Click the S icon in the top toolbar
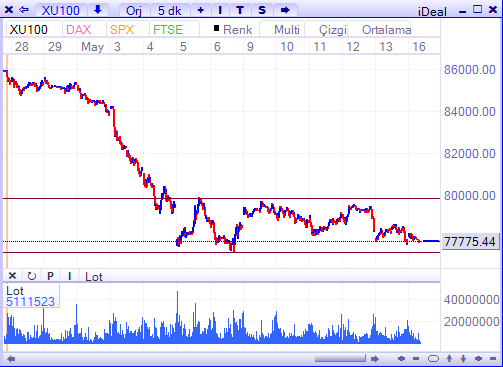 (x=262, y=10)
